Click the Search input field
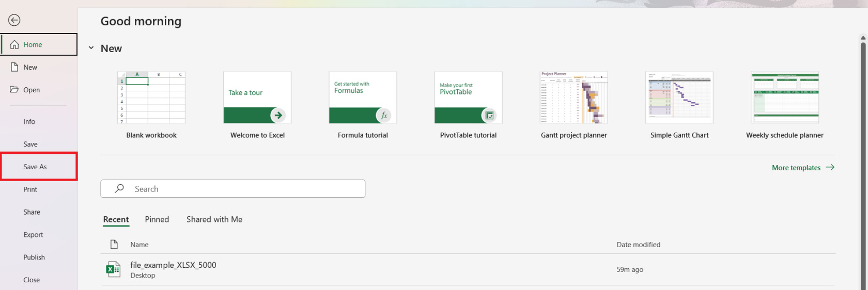The height and width of the screenshot is (290, 868). [x=233, y=188]
